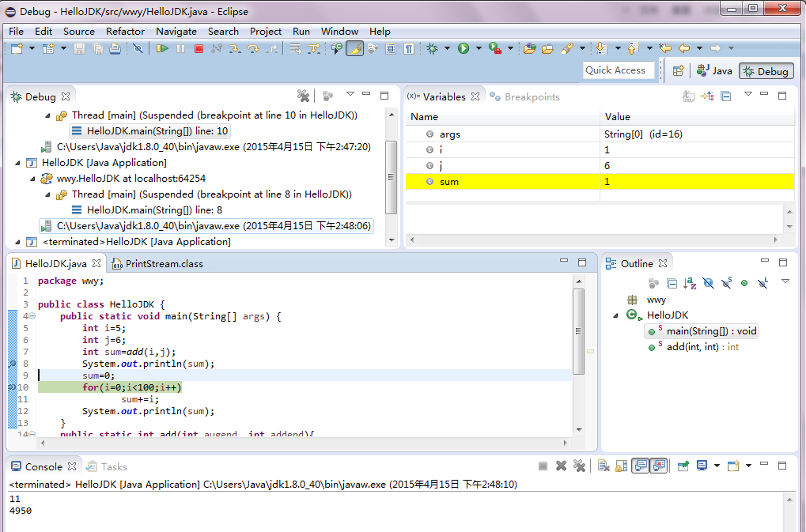This screenshot has width=806, height=532.
Task: Click the Open Type icon
Action: click(529, 49)
